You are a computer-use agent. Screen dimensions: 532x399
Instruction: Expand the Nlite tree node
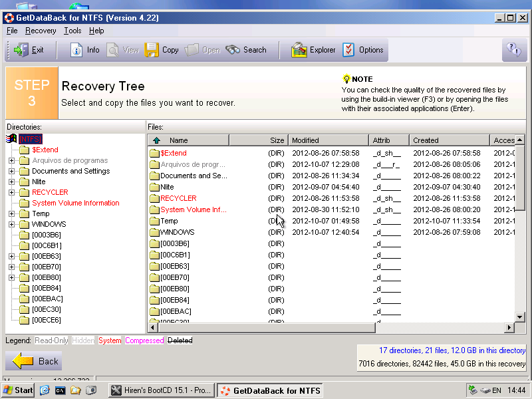(11, 182)
